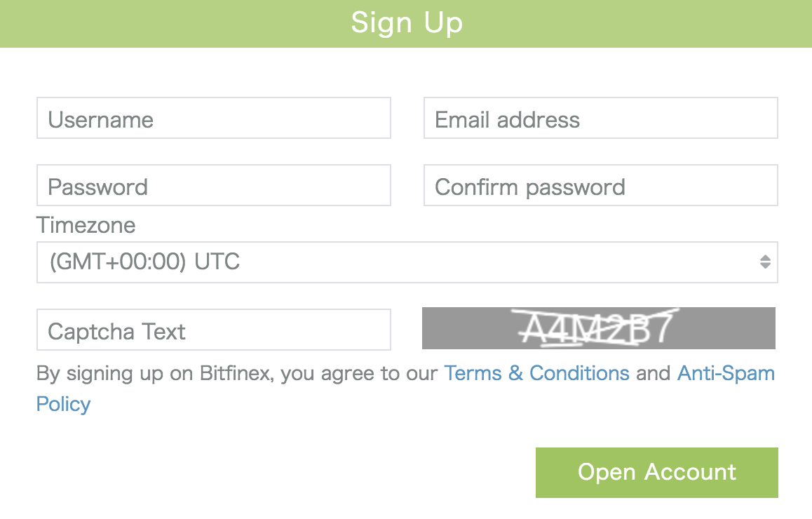
Task: Focus the Username input field
Action: tap(213, 118)
